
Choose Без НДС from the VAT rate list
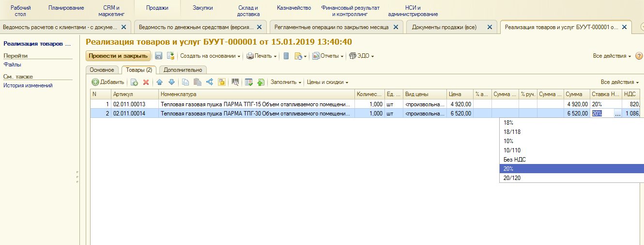click(x=571, y=160)
